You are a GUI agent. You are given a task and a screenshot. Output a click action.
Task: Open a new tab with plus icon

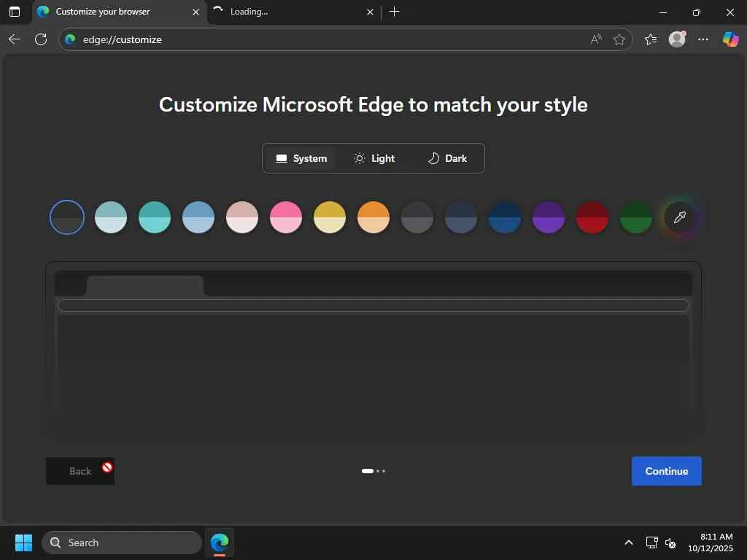click(x=395, y=12)
